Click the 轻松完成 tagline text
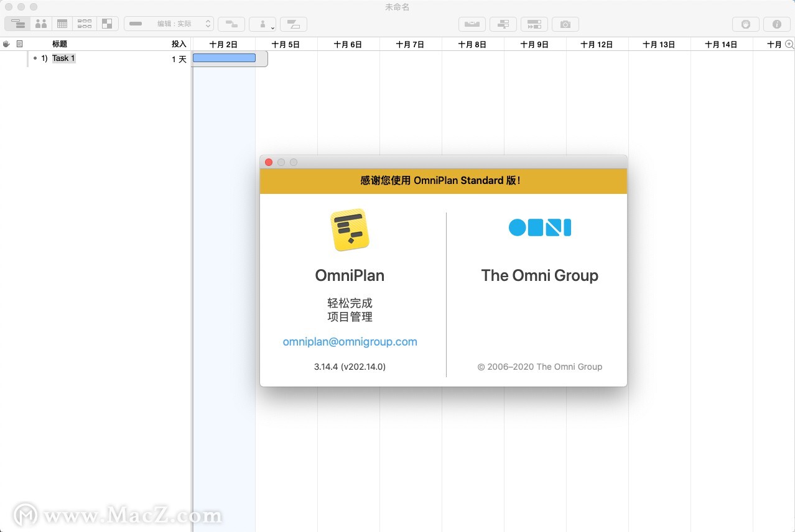795x532 pixels. (x=350, y=303)
